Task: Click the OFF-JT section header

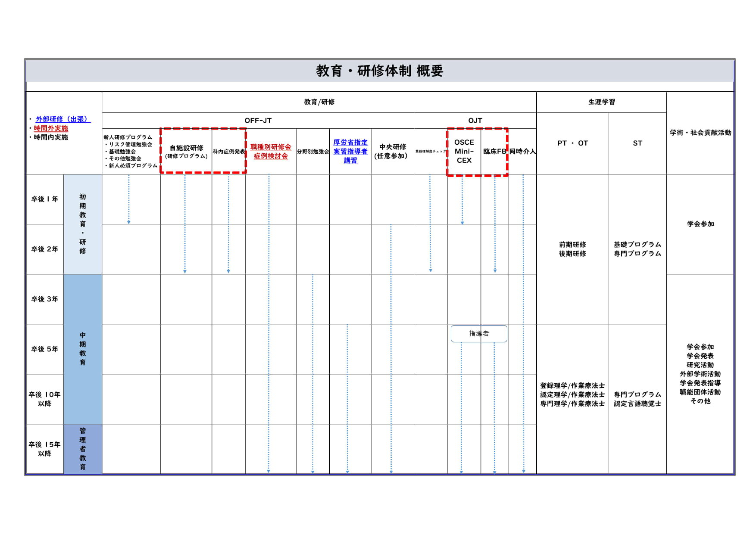Action: 258,121
